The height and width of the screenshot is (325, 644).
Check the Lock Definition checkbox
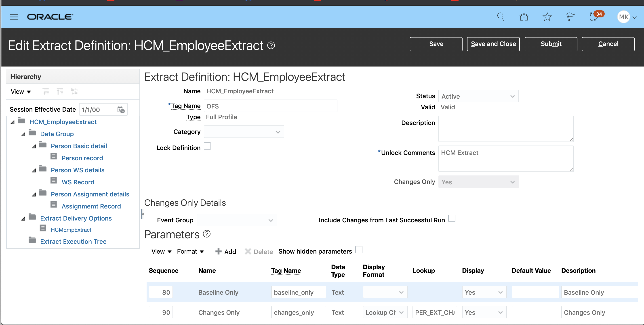click(x=207, y=146)
